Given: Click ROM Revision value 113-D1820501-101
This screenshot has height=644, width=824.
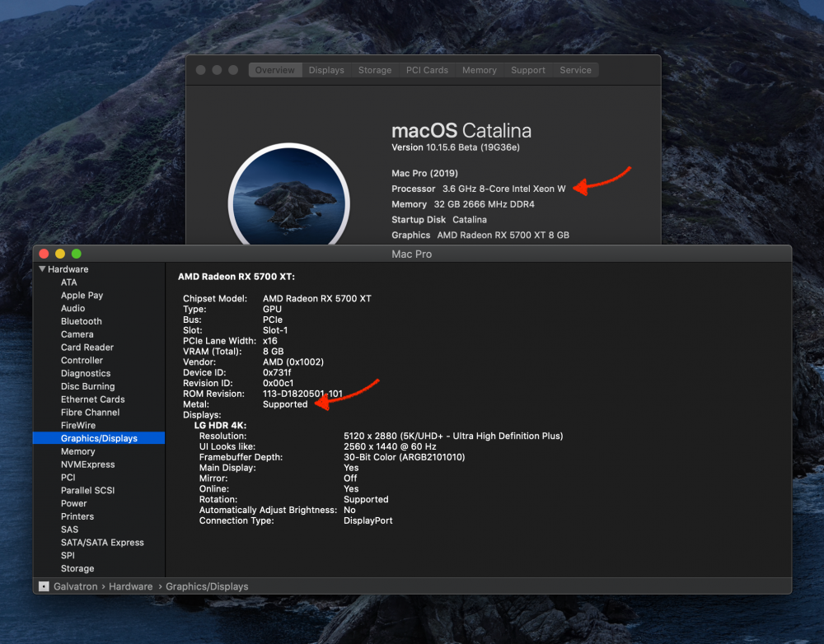Looking at the screenshot, I should click(302, 394).
